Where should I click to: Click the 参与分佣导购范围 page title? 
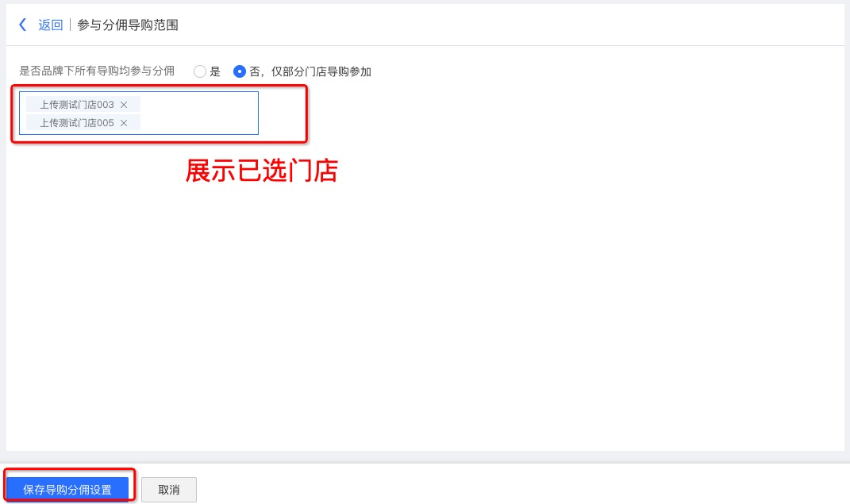pos(128,25)
